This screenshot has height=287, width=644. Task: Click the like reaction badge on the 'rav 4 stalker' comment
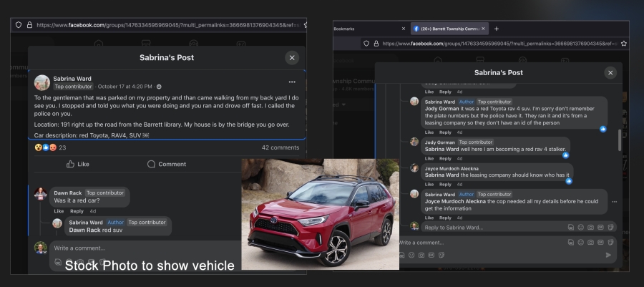(565, 155)
